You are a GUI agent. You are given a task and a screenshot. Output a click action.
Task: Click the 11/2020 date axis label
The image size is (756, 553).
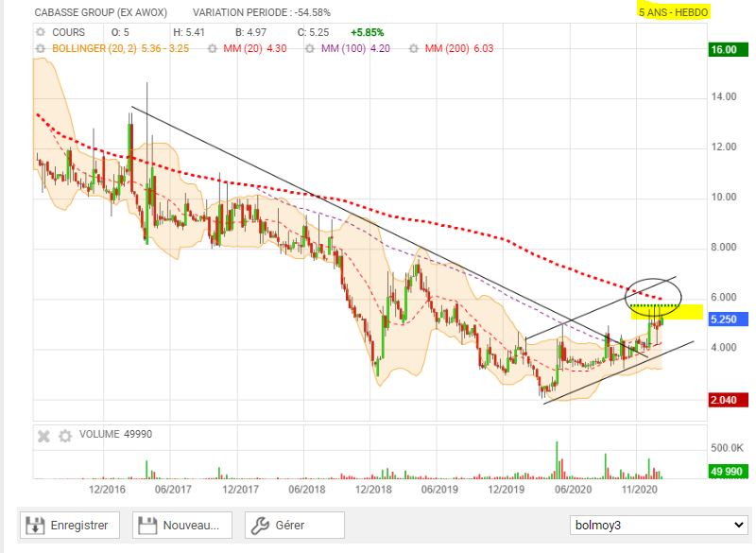pyautogui.click(x=640, y=490)
